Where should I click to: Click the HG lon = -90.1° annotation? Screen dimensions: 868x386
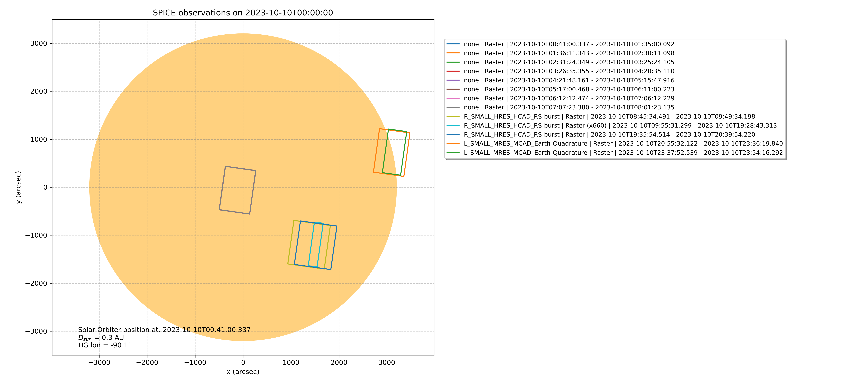pos(104,345)
